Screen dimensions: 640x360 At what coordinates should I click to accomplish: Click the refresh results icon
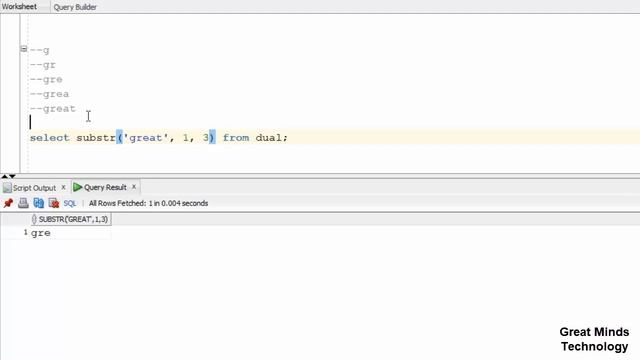tap(39, 203)
